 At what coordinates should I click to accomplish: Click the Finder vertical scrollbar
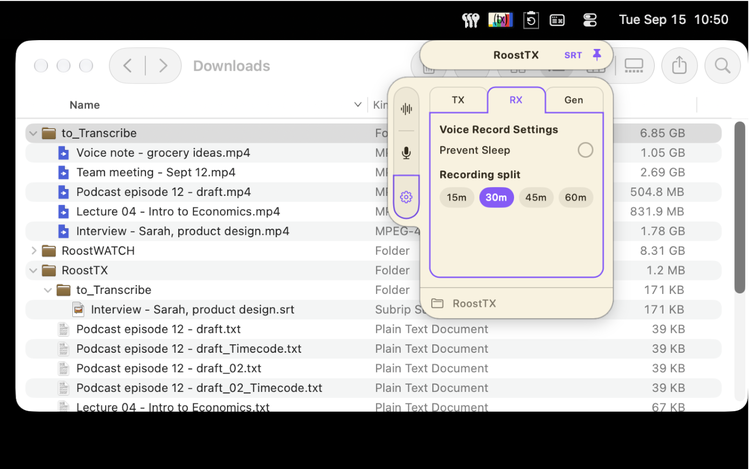(x=739, y=207)
